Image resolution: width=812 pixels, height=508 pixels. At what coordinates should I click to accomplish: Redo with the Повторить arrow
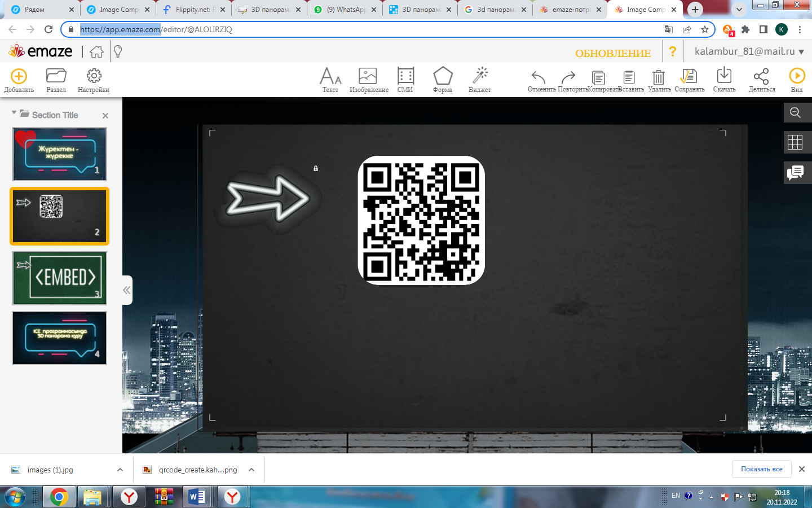tap(568, 77)
